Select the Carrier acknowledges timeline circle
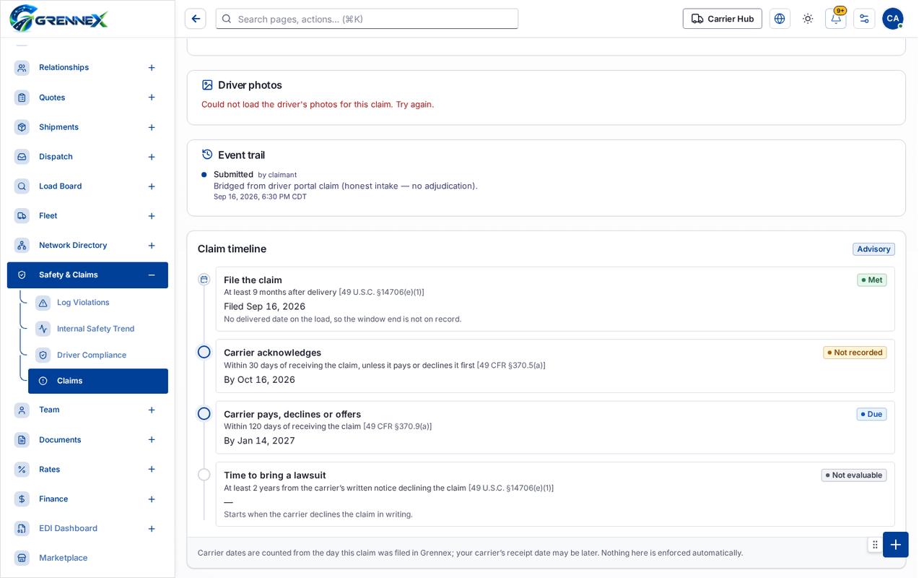This screenshot has width=924, height=578. (x=204, y=352)
